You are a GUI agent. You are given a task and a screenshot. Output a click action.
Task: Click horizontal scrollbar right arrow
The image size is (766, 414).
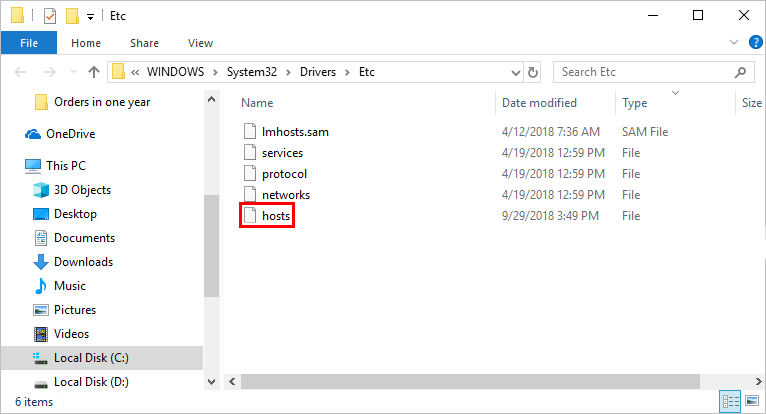pos(758,381)
